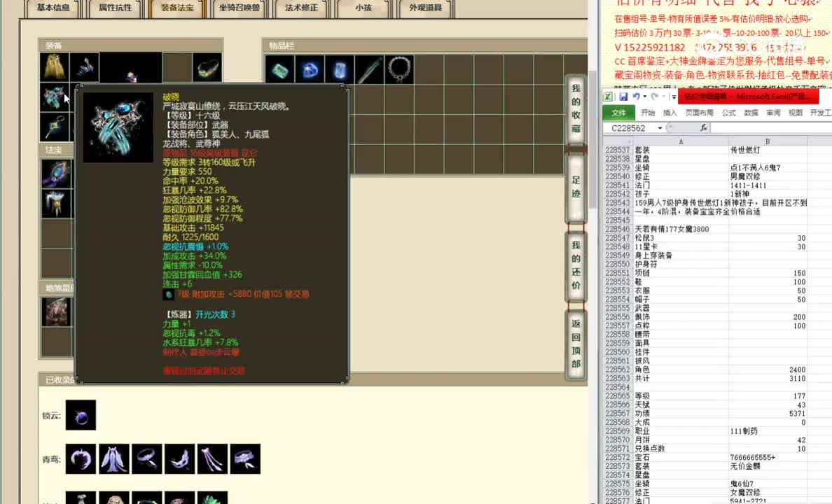Select the 青鸾 feather headpiece icon
The width and height of the screenshot is (832, 504).
pyautogui.click(x=81, y=459)
